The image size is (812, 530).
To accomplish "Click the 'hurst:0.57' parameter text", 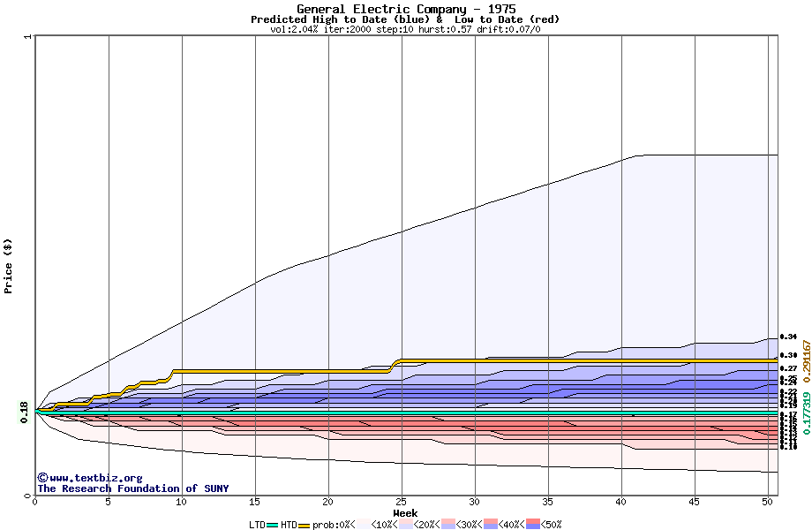I will tap(447, 29).
